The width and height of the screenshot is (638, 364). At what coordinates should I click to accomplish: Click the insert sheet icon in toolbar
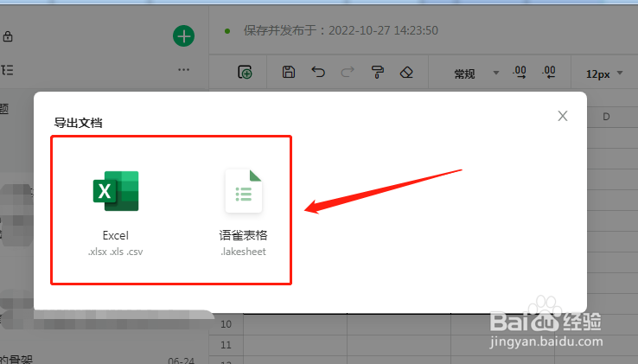coord(245,72)
